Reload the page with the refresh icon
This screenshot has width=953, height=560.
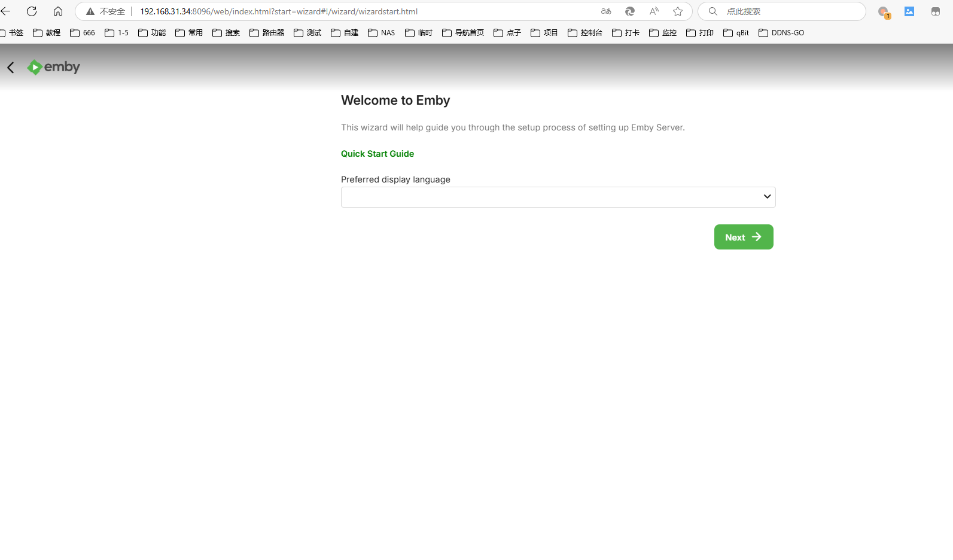point(32,11)
